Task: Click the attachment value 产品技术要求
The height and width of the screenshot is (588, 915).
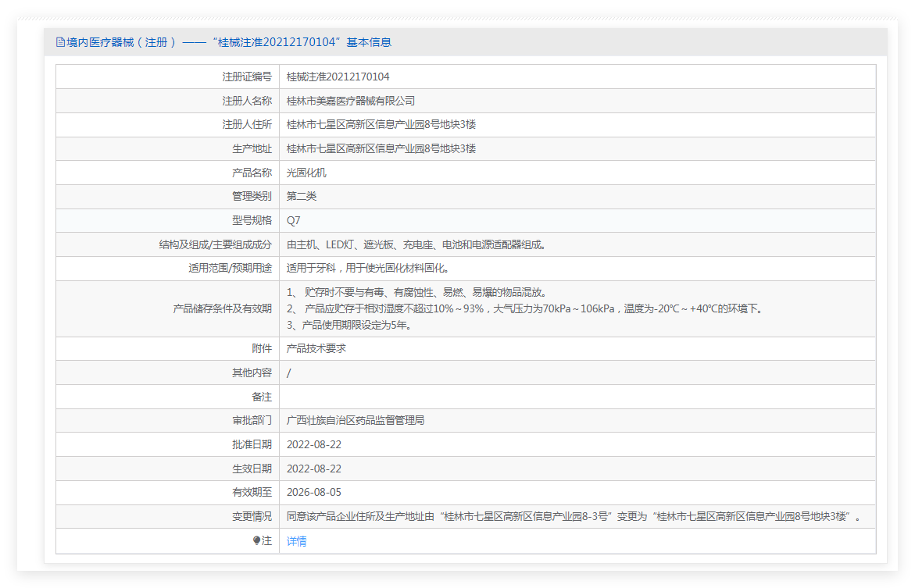Action: pos(316,348)
